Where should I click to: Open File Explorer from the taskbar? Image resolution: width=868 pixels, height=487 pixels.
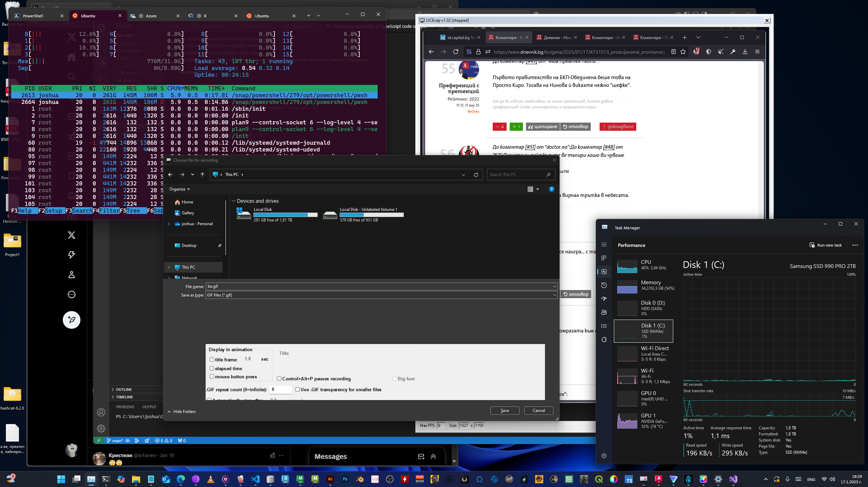[x=136, y=479]
